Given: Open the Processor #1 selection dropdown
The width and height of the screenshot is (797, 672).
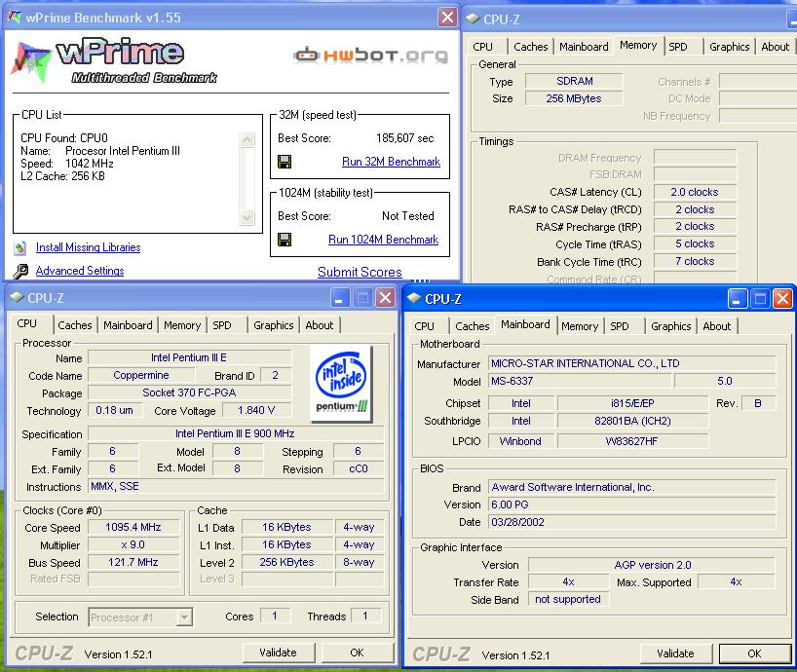Looking at the screenshot, I should click(184, 616).
